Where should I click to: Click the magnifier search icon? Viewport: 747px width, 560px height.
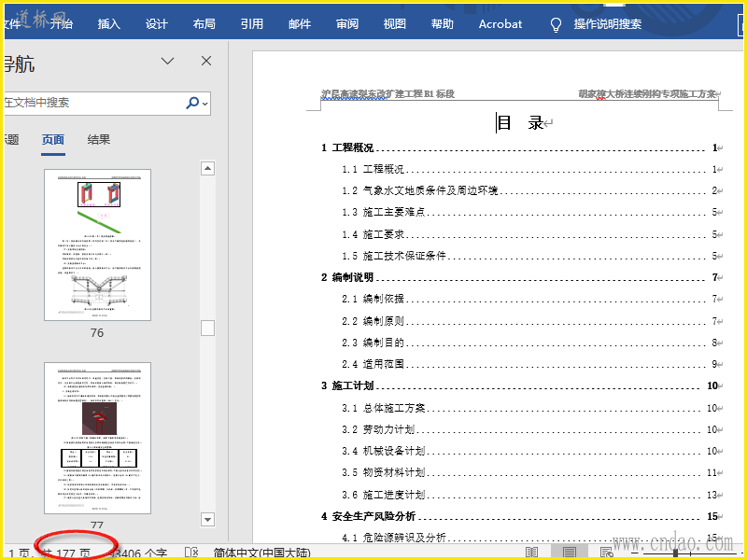coord(192,103)
